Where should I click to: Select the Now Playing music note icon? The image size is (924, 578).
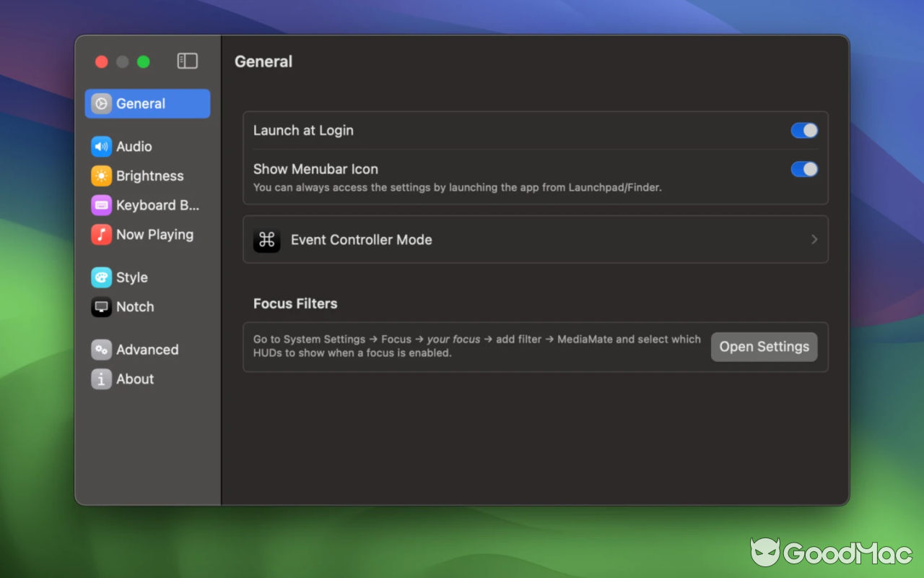[x=100, y=234]
